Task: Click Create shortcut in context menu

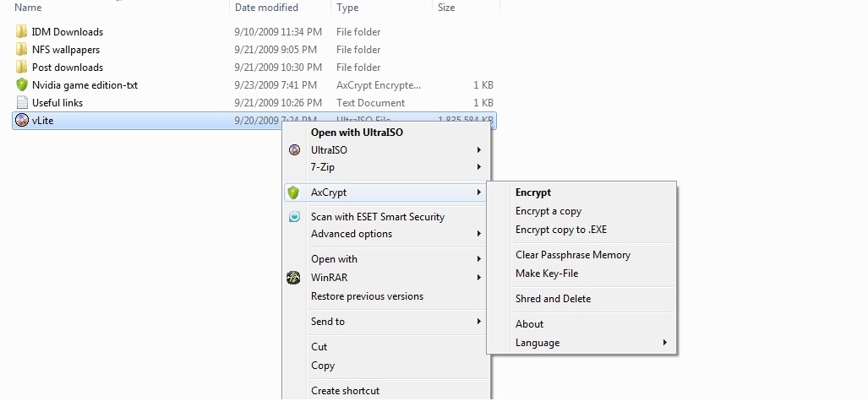Action: 345,391
